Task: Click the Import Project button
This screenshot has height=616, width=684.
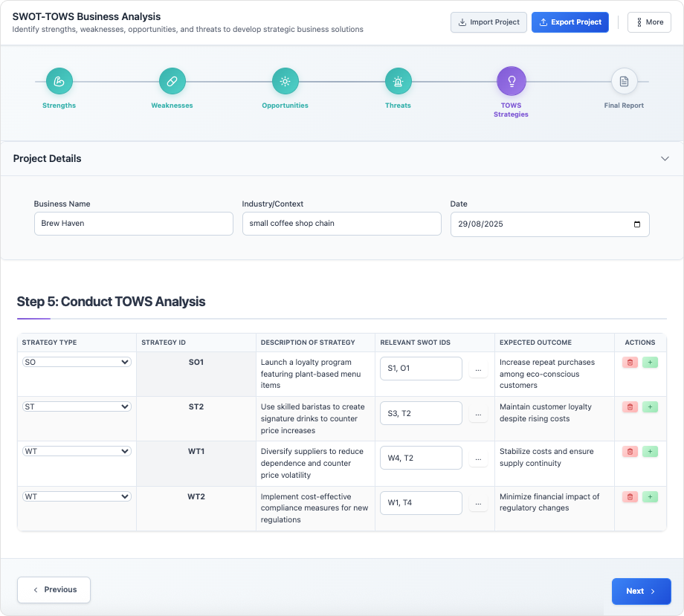Action: 488,22
